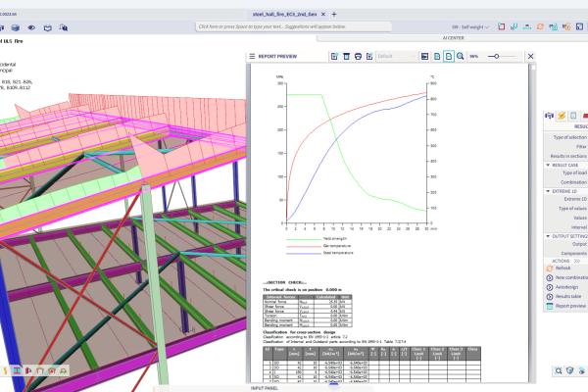588x392 pixels.
Task: Click the first icon in results panel header
Action: [550, 116]
